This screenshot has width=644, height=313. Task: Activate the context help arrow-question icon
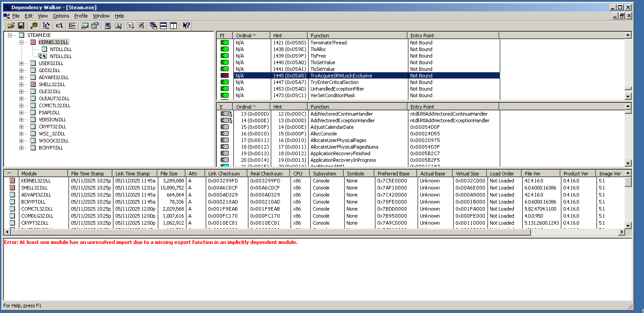tap(186, 25)
